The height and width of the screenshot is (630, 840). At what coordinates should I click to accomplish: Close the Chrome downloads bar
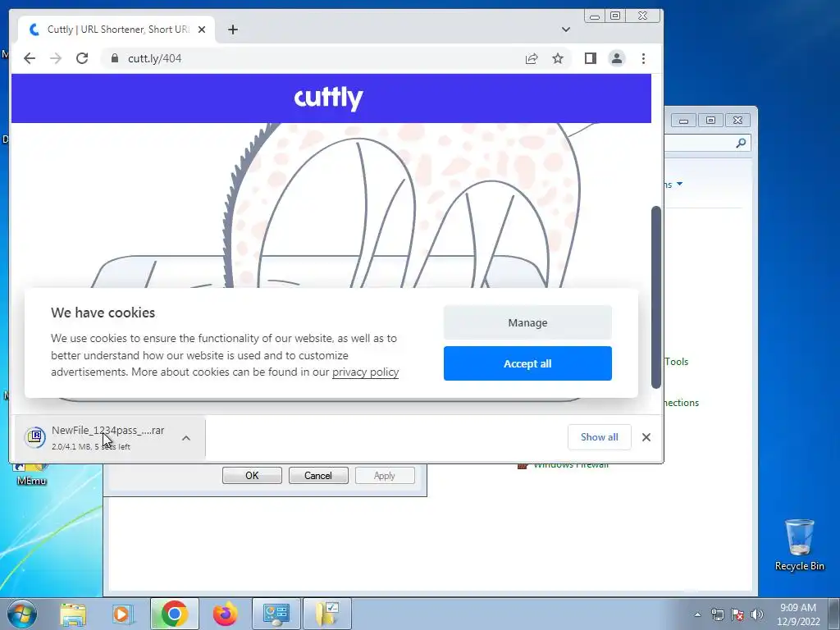pos(646,437)
